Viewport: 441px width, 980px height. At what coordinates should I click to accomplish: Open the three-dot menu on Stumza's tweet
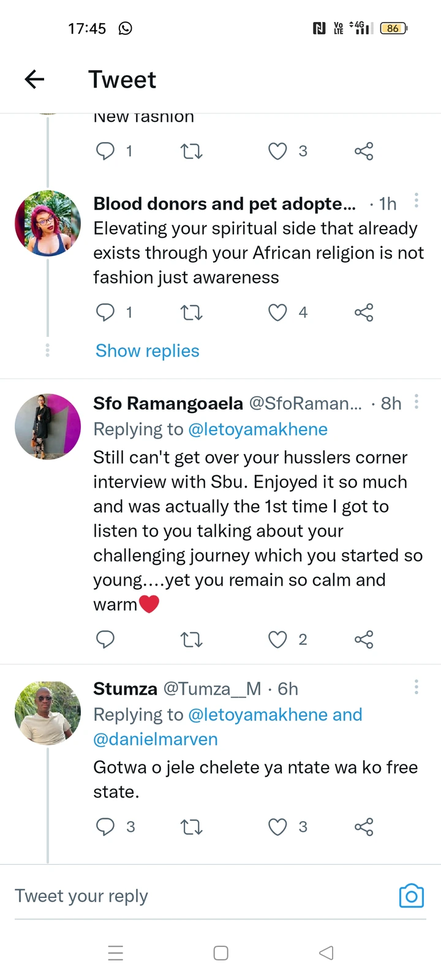coord(417,687)
